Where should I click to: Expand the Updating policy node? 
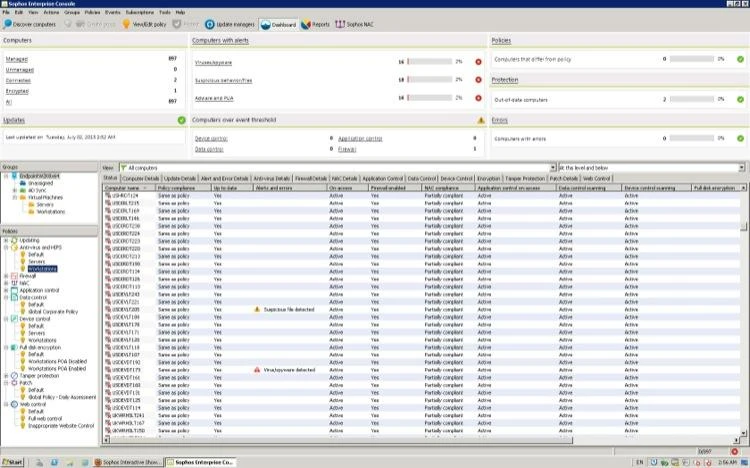tap(6, 240)
